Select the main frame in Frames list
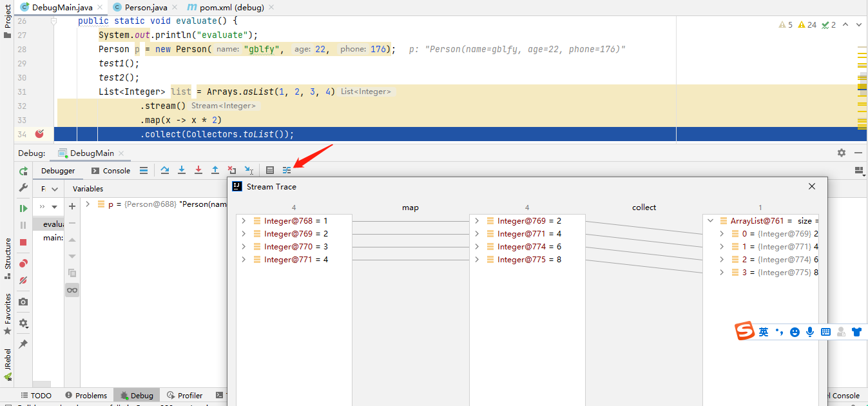This screenshot has width=868, height=406. click(52, 238)
